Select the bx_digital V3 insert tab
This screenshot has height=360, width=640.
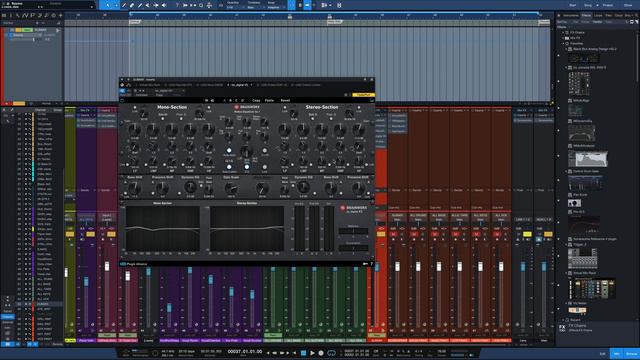click(239, 85)
